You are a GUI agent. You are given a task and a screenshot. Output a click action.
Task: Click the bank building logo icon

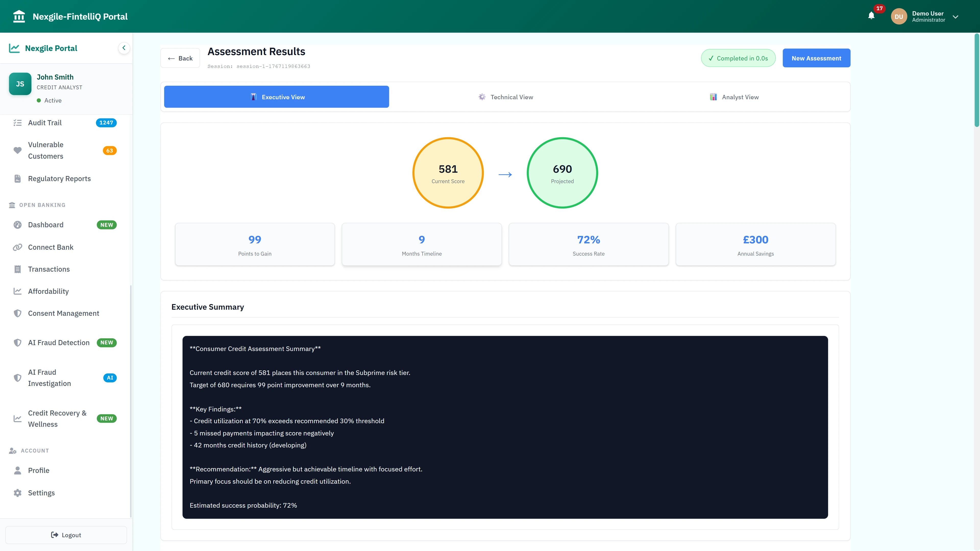19,16
